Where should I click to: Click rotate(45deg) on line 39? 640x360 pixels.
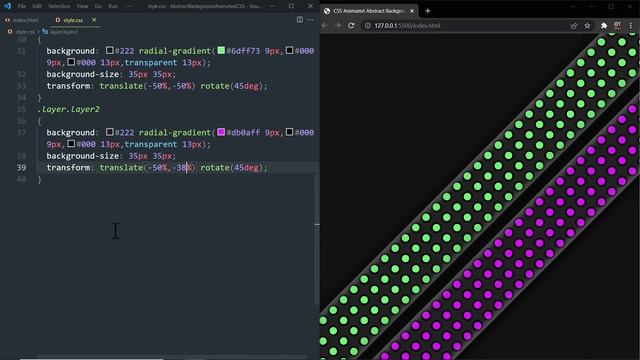[231, 168]
